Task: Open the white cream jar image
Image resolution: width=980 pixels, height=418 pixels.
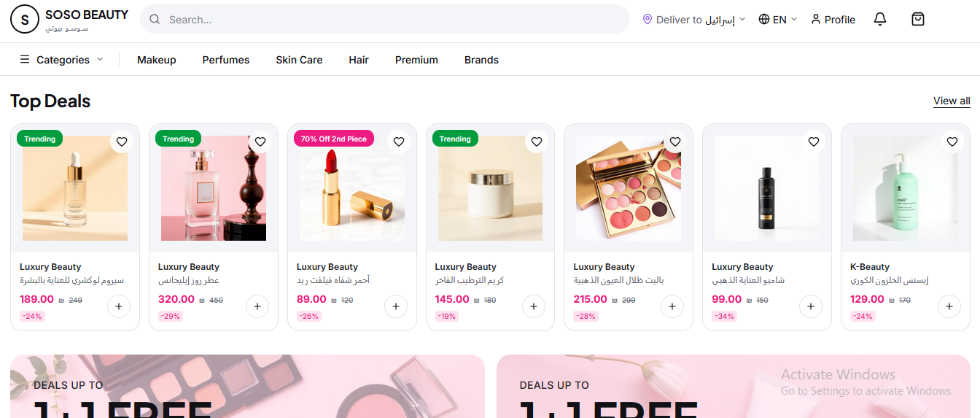Action: (490, 188)
